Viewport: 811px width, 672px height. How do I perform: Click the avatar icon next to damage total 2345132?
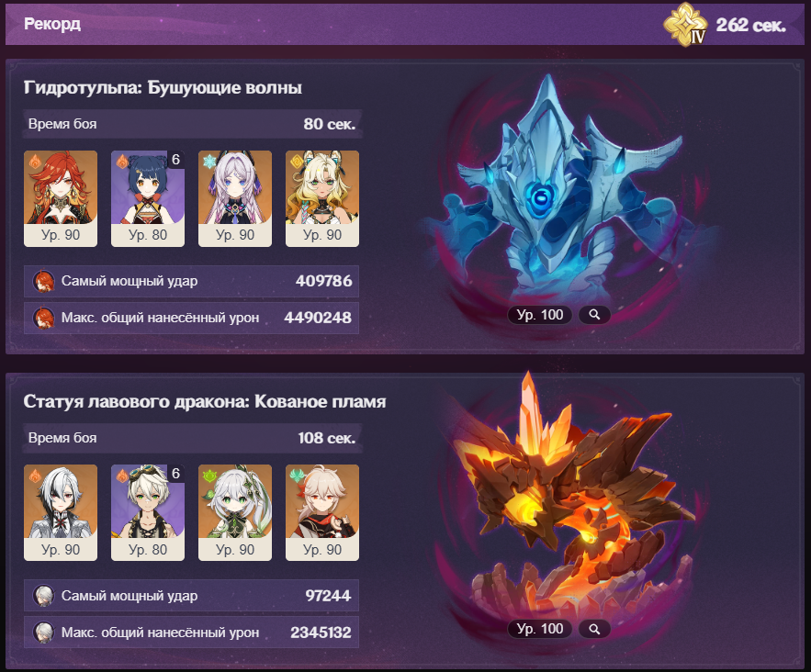(x=44, y=632)
